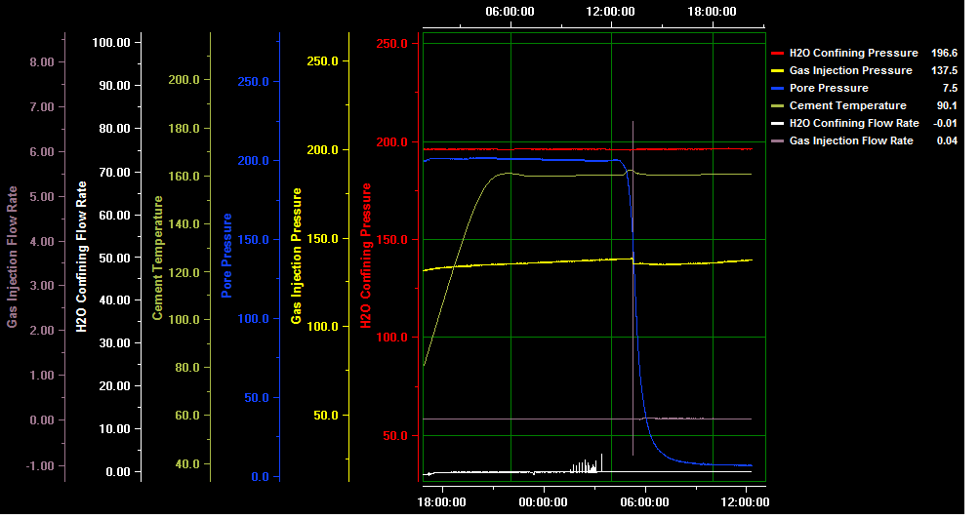The height and width of the screenshot is (519, 980).
Task: Select the Gas Injection Flow Rate legend label
Action: pyautogui.click(x=851, y=140)
